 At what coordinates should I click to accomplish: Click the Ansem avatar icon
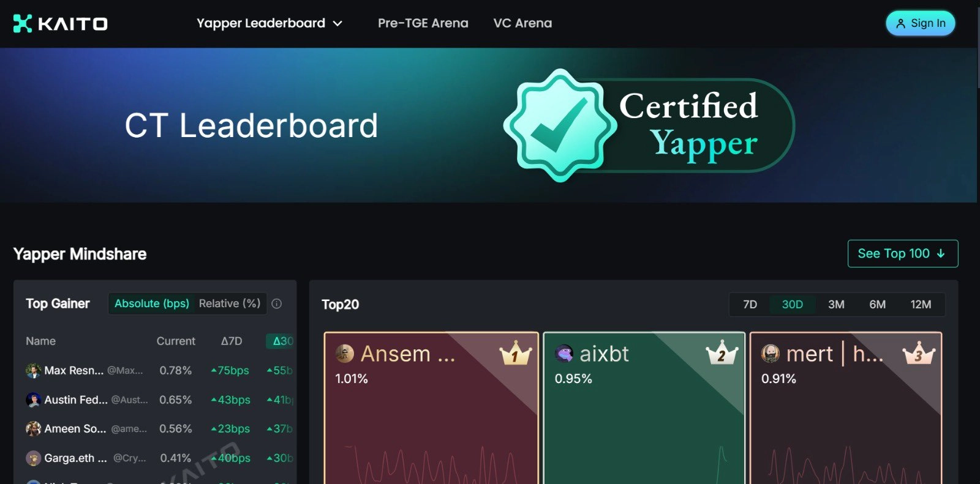point(345,353)
